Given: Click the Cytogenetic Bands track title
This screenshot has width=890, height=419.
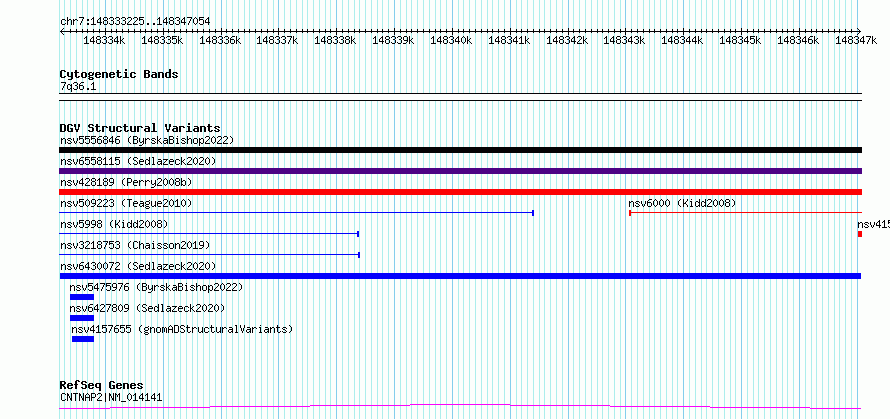Looking at the screenshot, I should pyautogui.click(x=119, y=74).
